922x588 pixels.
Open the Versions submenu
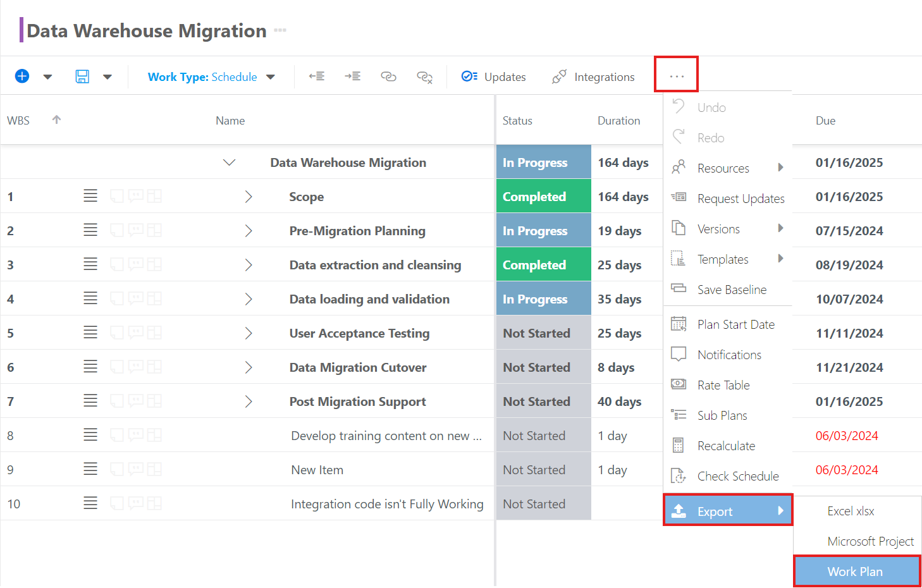point(727,229)
